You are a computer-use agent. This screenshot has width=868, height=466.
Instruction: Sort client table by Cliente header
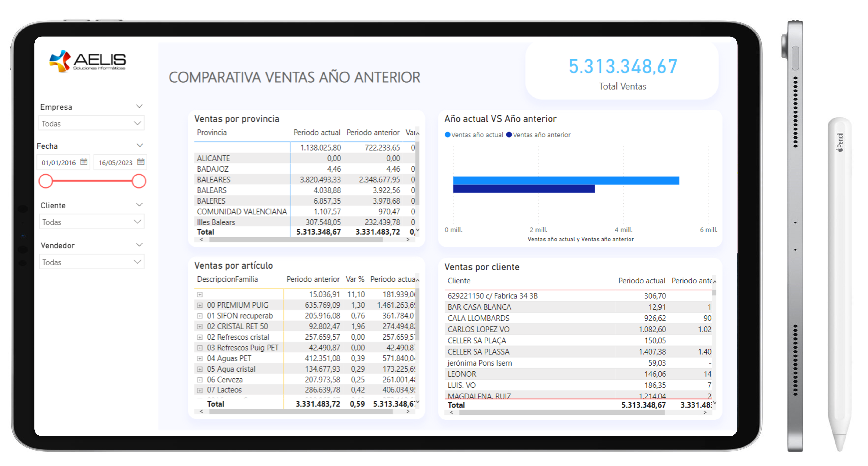coord(459,280)
